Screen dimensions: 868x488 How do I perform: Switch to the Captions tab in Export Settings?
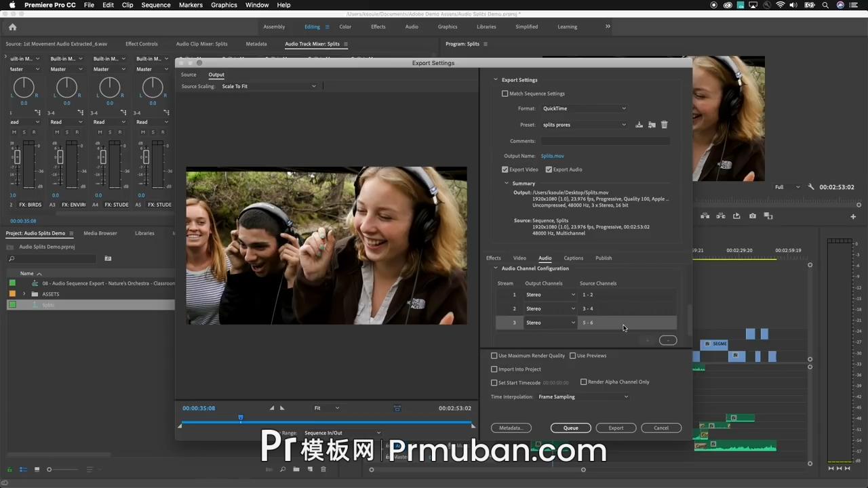pyautogui.click(x=573, y=258)
